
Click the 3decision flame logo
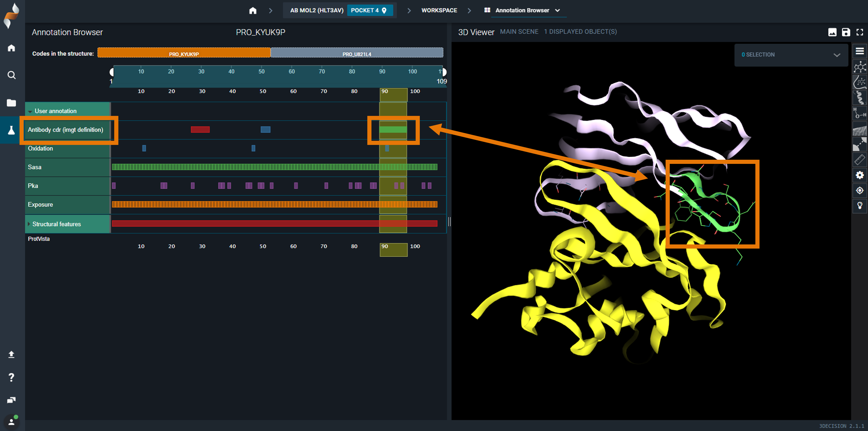click(11, 16)
